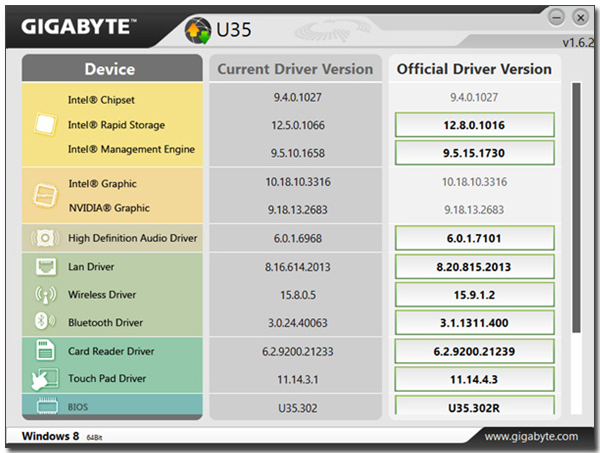The image size is (600, 453).
Task: Click the Card Reader SD card icon
Action: (x=45, y=350)
